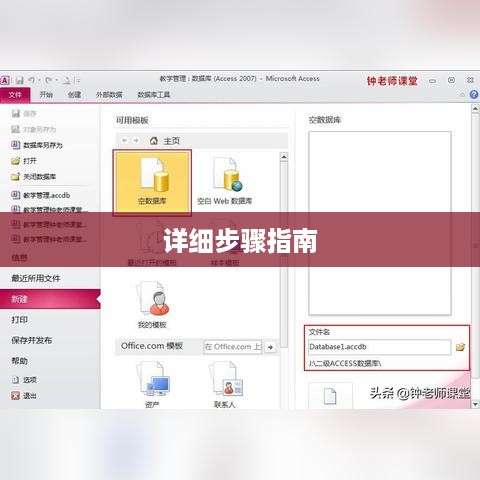The width and height of the screenshot is (480, 480).
Task: Click the Redo icon in quick access toolbar
Action: tap(49, 80)
